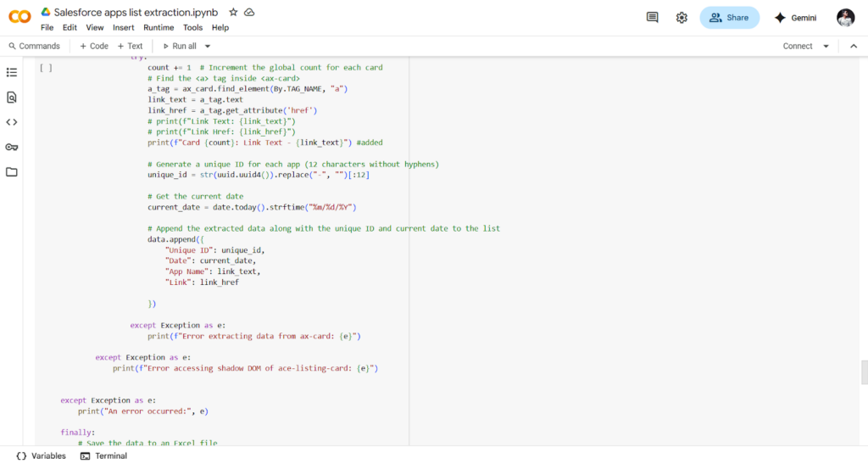The image size is (868, 464).
Task: Open the Insert menu
Action: pos(124,28)
